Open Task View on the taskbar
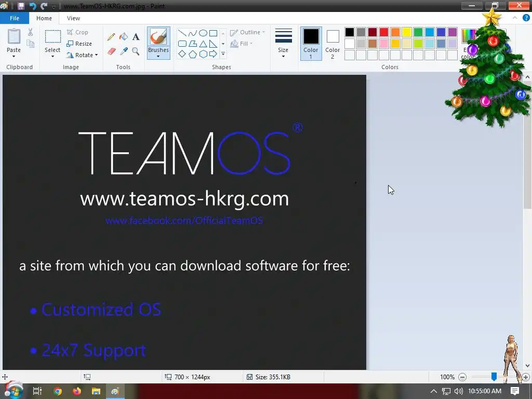This screenshot has height=399, width=532. coord(37,391)
